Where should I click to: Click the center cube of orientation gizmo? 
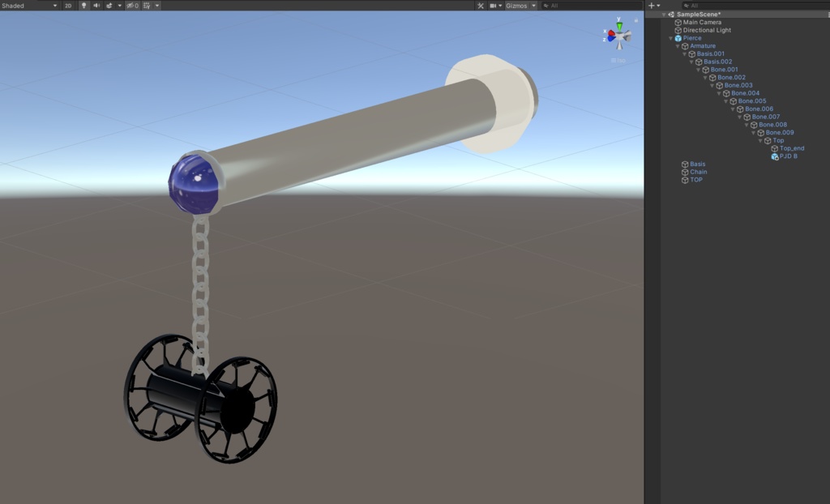click(x=620, y=36)
